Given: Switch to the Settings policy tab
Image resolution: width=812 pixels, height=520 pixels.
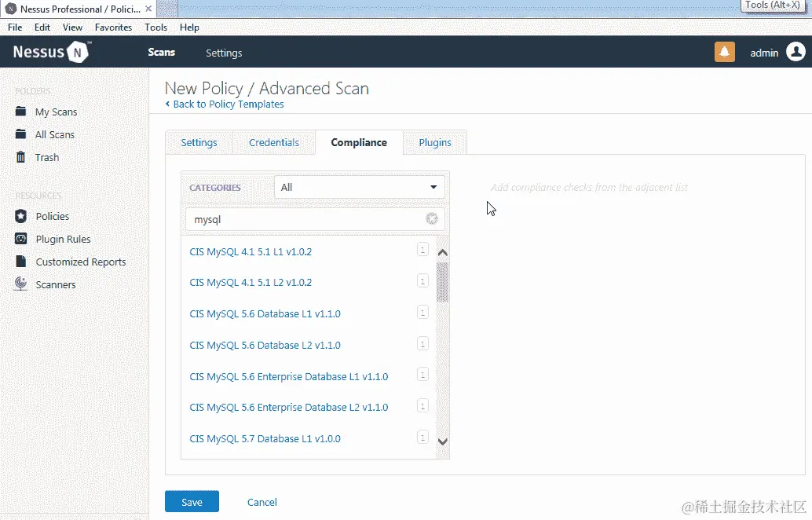Looking at the screenshot, I should pyautogui.click(x=199, y=142).
